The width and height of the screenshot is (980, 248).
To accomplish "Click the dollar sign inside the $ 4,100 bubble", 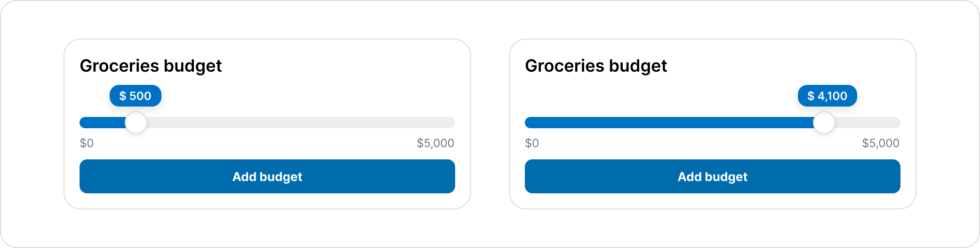I will [811, 96].
